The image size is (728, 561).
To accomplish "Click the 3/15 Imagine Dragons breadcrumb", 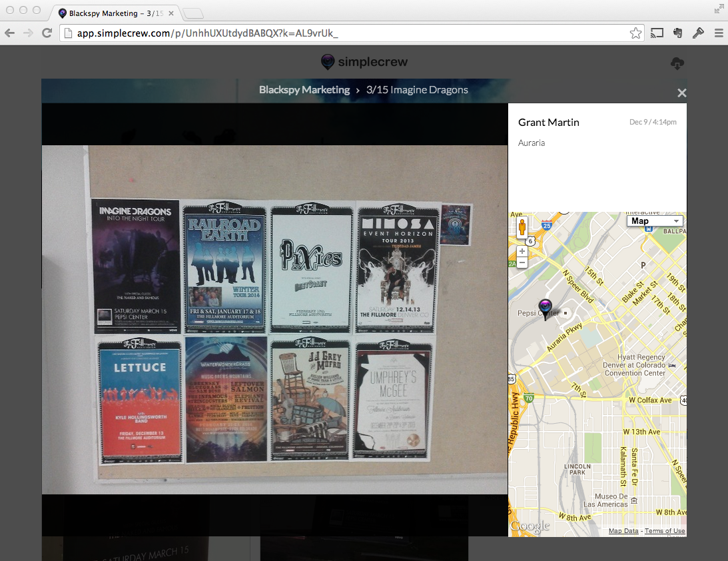I will coord(417,90).
